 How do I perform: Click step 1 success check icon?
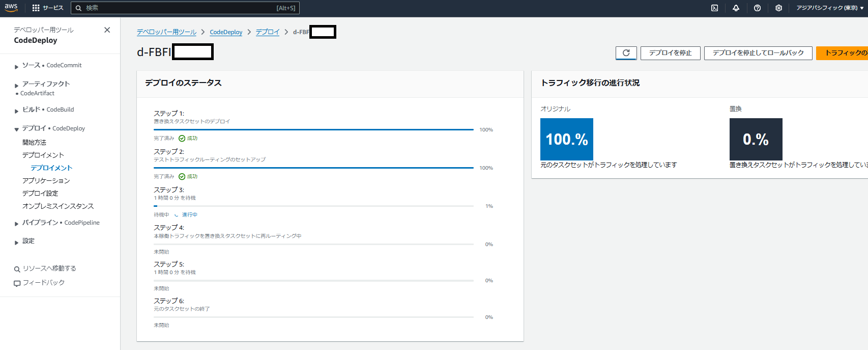click(x=182, y=139)
